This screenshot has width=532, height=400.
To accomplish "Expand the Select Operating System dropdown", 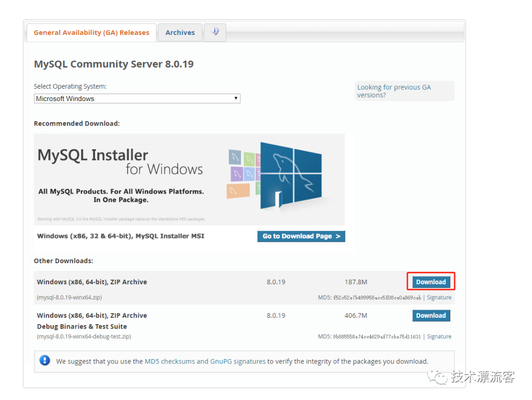I will (137, 99).
